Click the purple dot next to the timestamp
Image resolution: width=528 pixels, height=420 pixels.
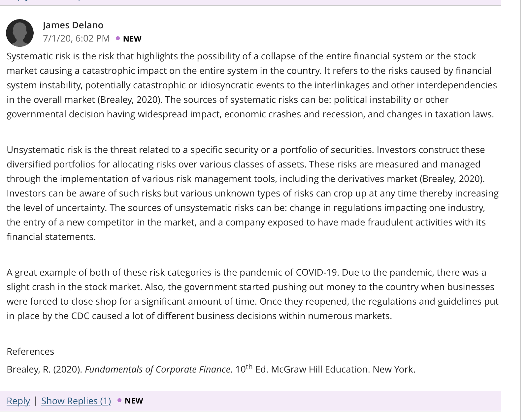click(118, 38)
